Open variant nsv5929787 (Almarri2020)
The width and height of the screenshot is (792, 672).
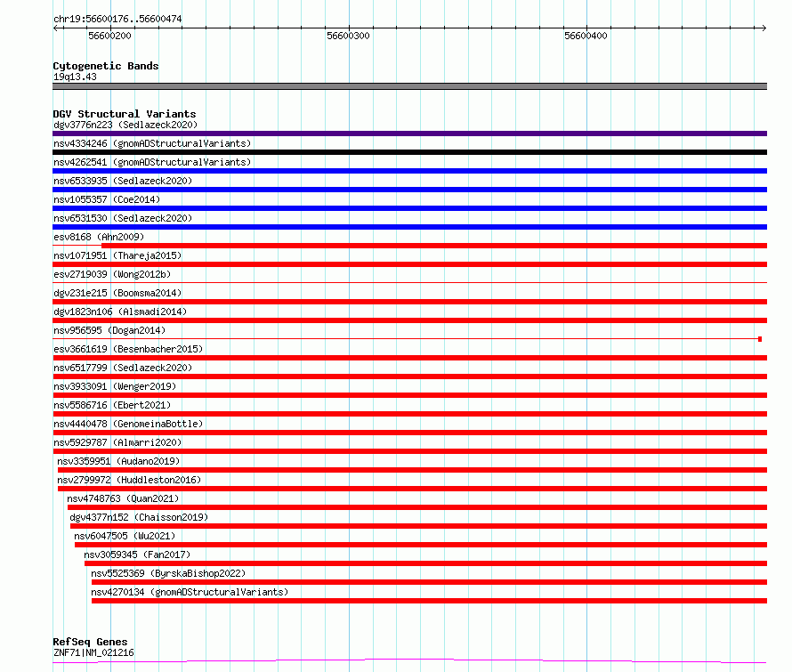[x=117, y=442]
